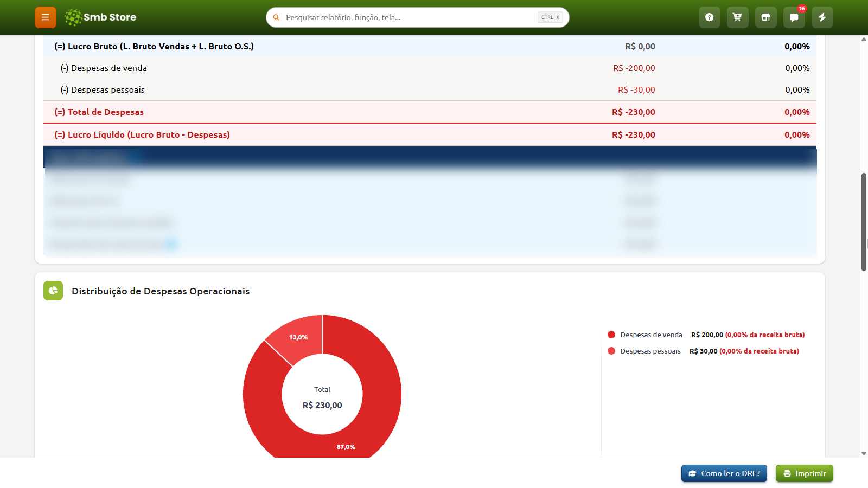The width and height of the screenshot is (868, 488).
Task: Click the 'R$ 0,00' Lucro Bruto value
Action: tap(640, 46)
